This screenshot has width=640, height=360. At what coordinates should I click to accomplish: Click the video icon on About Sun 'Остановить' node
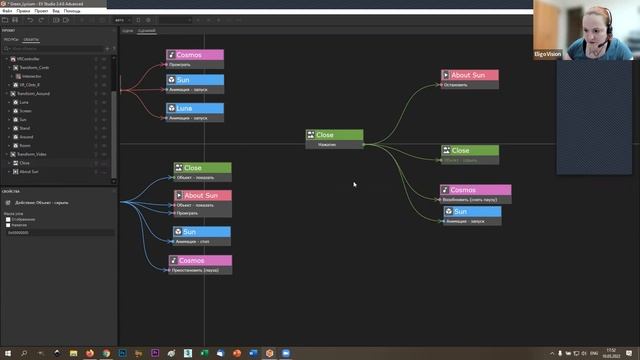click(446, 75)
